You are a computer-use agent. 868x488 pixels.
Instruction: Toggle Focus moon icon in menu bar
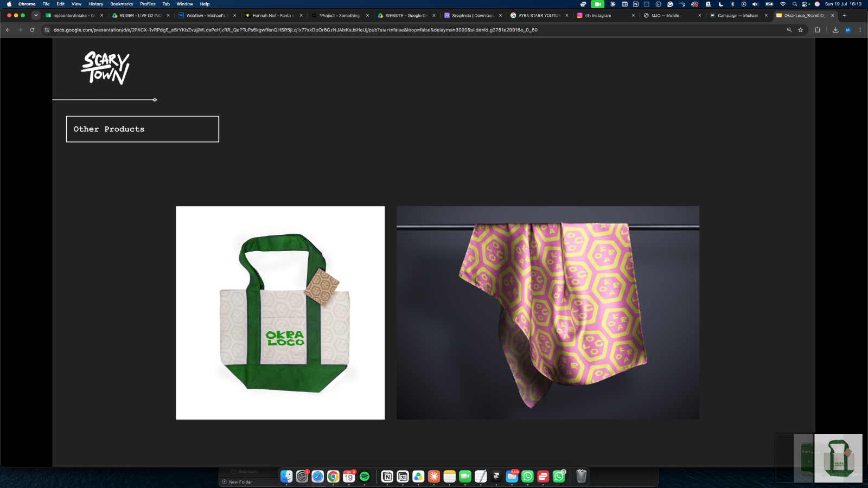(721, 4)
